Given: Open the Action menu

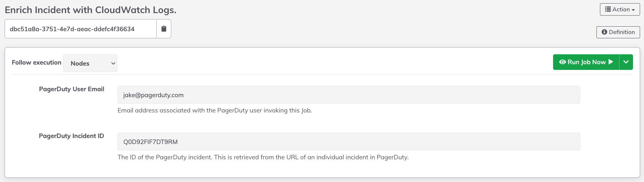Looking at the screenshot, I should pyautogui.click(x=620, y=10).
